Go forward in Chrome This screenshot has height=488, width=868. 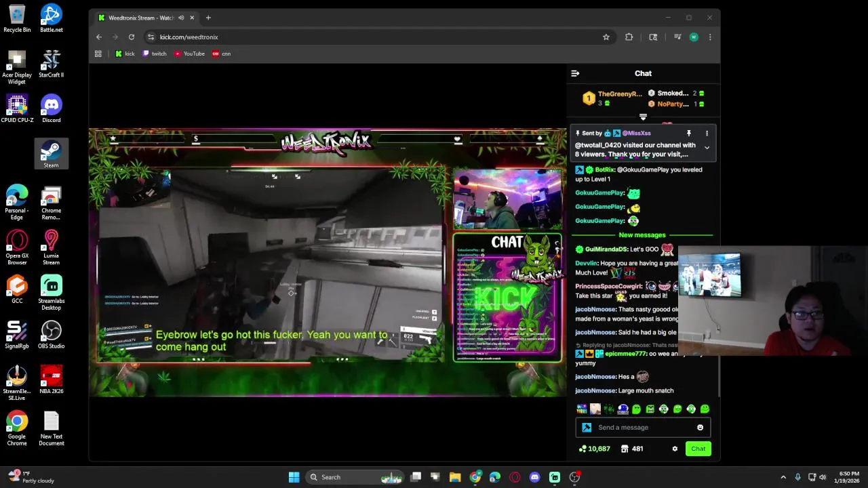point(115,37)
